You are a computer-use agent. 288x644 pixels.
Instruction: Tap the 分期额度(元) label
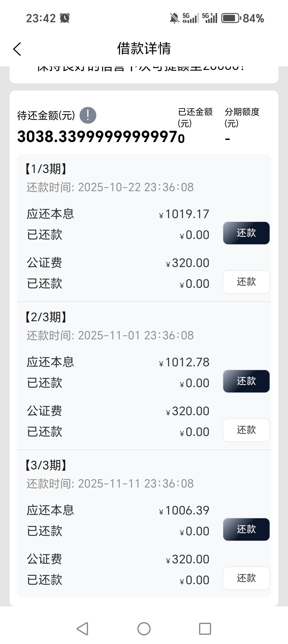pos(242,117)
